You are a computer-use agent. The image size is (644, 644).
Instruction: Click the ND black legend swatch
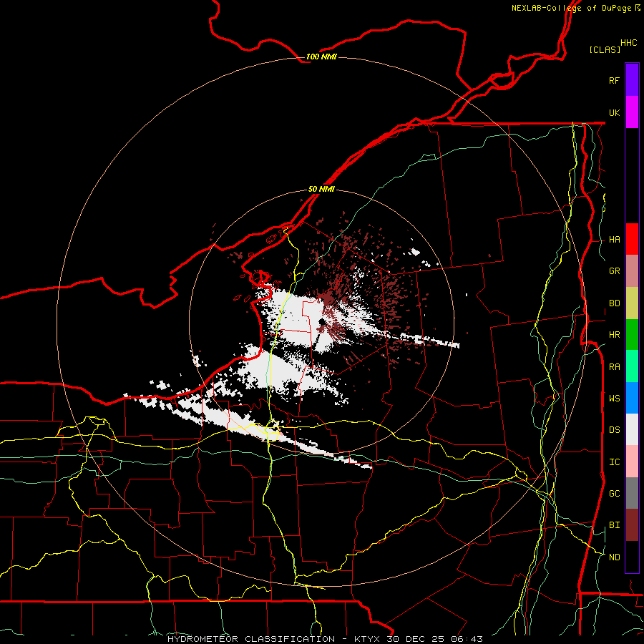[x=632, y=557]
